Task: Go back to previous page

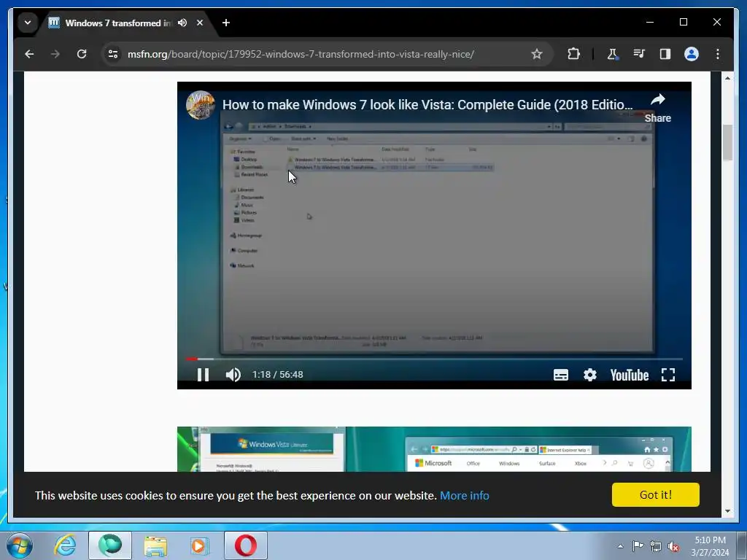Action: pos(29,54)
